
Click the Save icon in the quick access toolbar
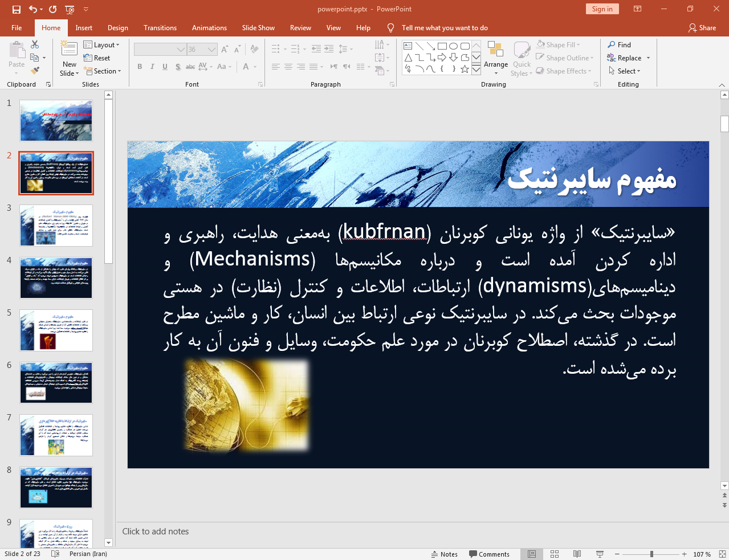16,9
